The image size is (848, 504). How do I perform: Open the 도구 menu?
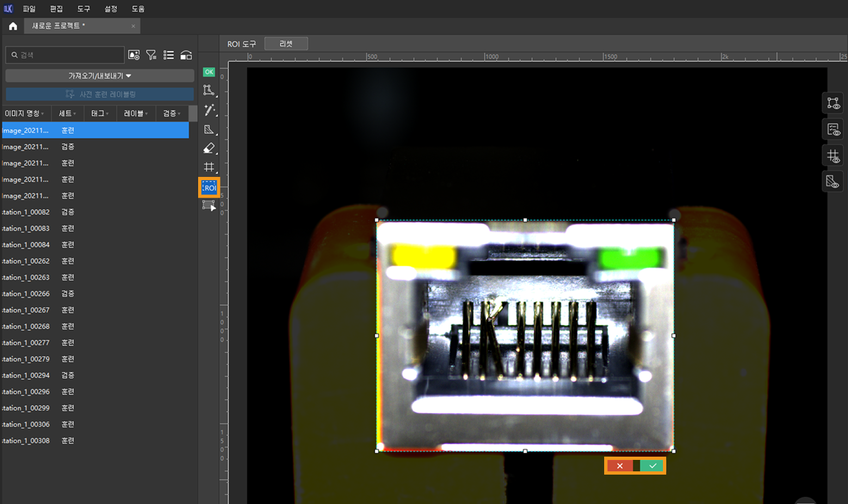[x=83, y=9]
